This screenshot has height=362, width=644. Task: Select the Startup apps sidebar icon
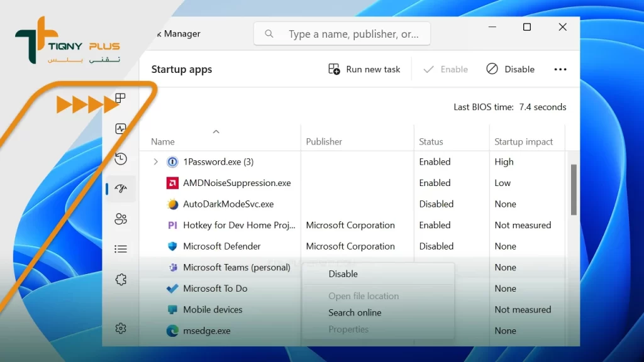121,189
